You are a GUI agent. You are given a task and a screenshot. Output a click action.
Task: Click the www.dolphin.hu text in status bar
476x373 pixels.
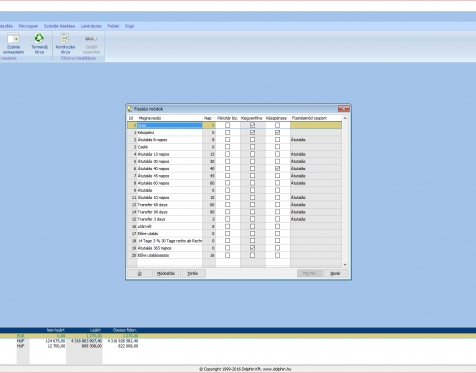point(277,369)
